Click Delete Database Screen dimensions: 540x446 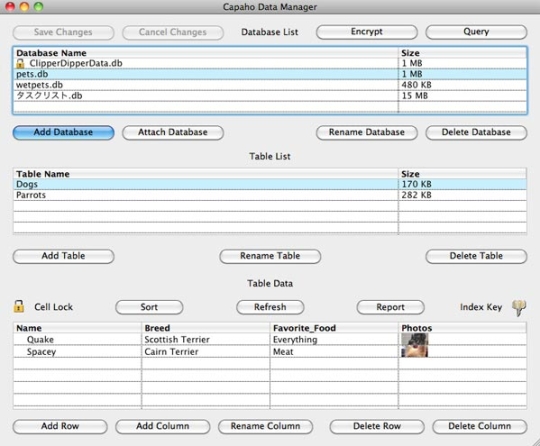tap(476, 132)
